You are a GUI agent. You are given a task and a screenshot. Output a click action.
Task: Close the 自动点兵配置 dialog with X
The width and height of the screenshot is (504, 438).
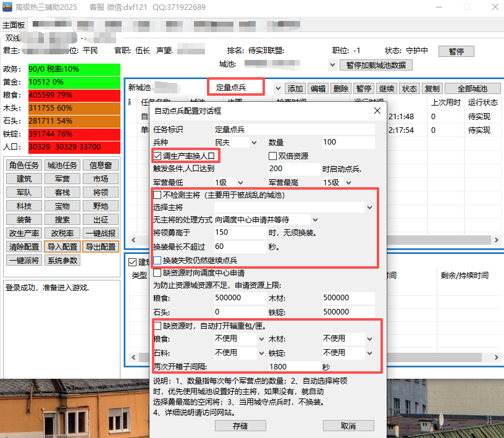(377, 111)
